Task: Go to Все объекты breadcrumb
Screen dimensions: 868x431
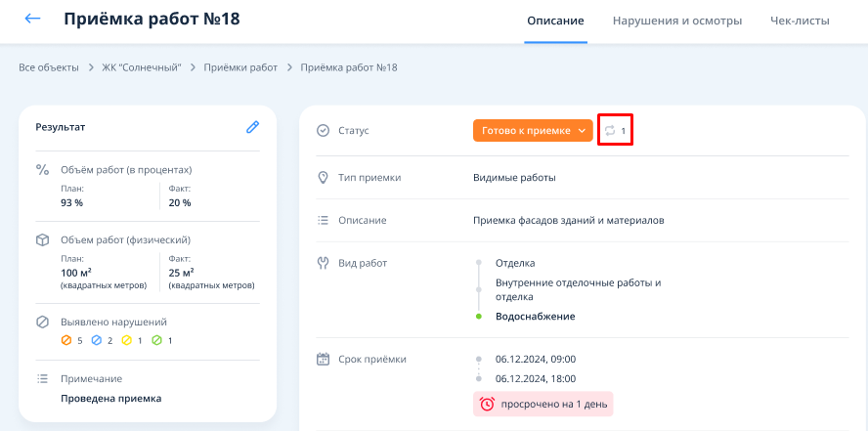Action: pos(49,67)
